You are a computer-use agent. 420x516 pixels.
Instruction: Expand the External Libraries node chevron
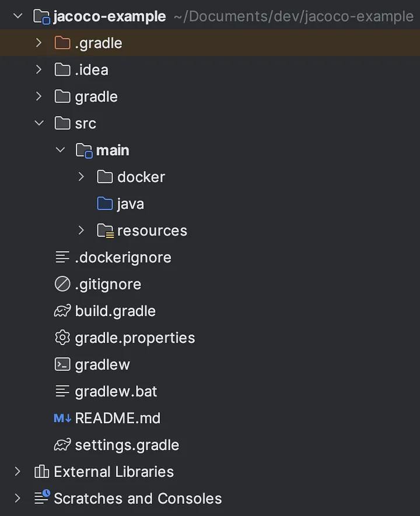(x=17, y=472)
